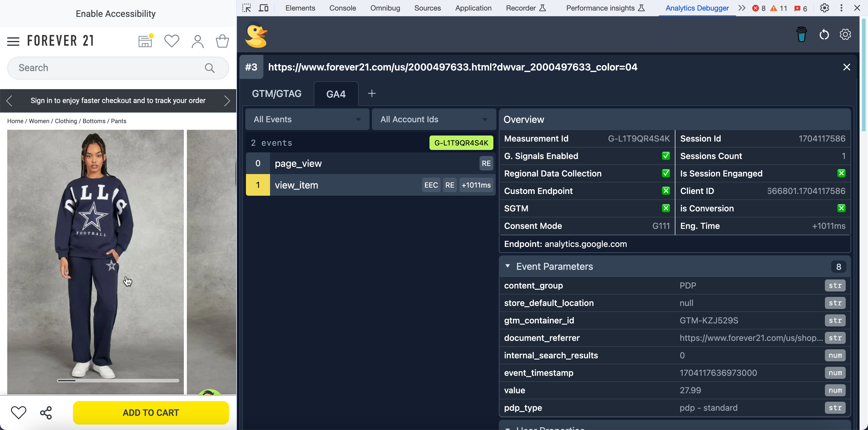
Task: Click the store locator icon
Action: 145,41
